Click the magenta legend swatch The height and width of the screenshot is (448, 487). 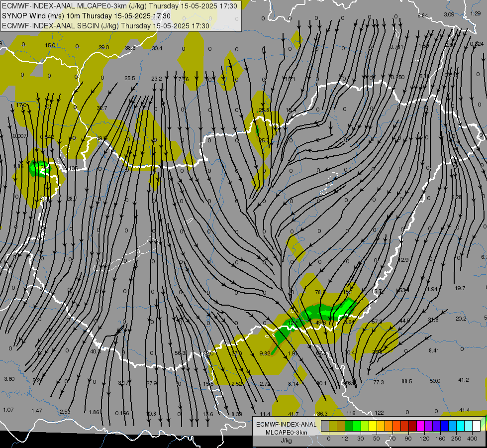(420, 425)
